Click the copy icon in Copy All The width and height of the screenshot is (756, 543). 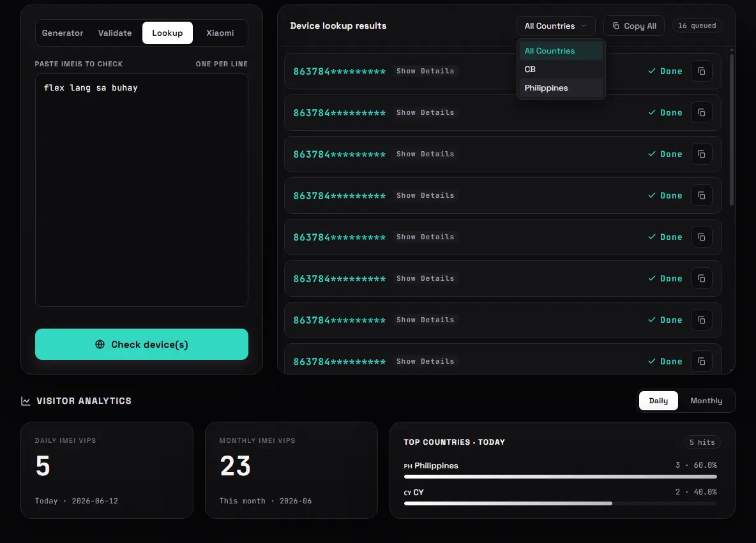coord(616,26)
